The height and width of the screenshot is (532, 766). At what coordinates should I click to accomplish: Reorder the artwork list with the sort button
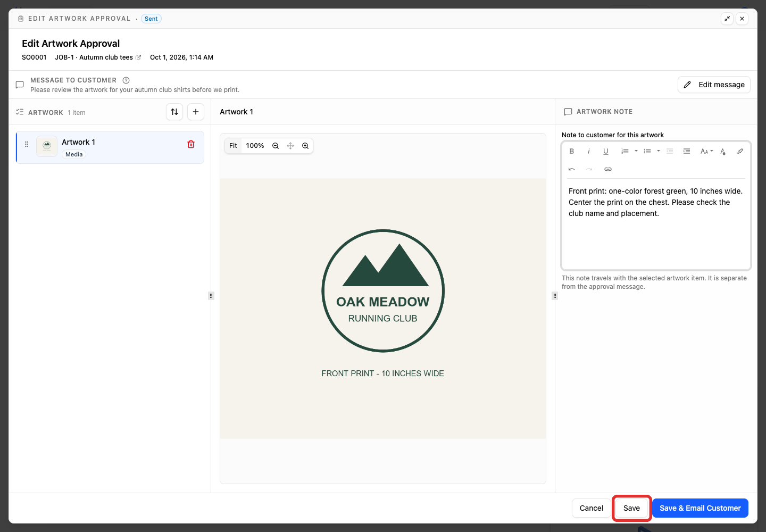(174, 112)
